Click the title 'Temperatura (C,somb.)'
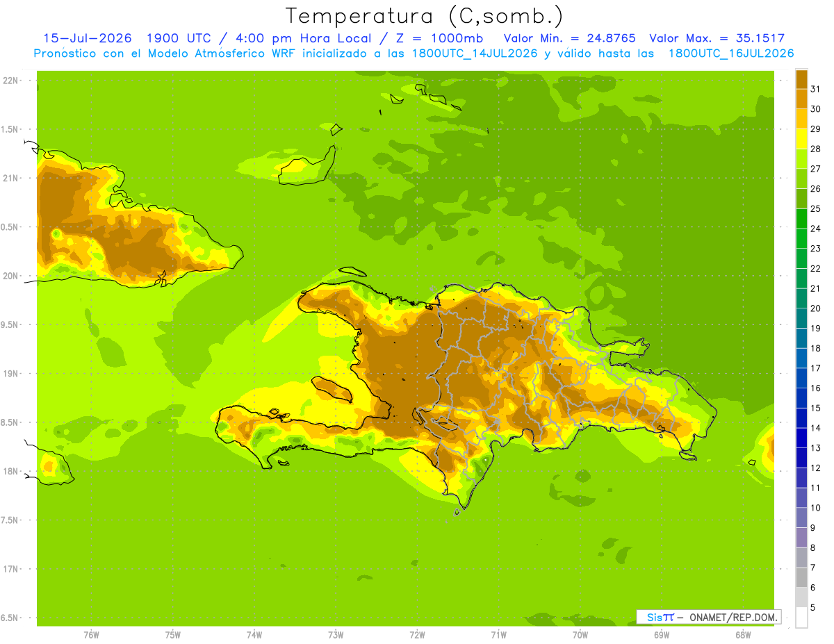The image size is (834, 644). 425,16
